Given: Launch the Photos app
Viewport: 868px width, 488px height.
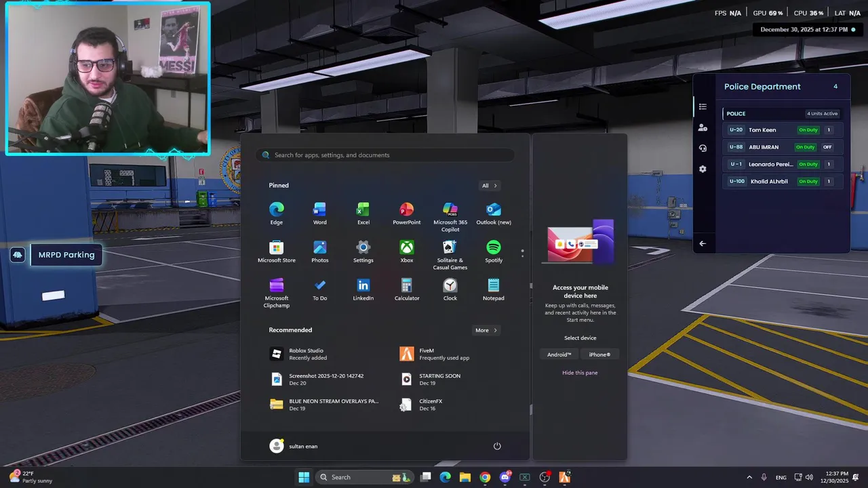Looking at the screenshot, I should (x=319, y=251).
